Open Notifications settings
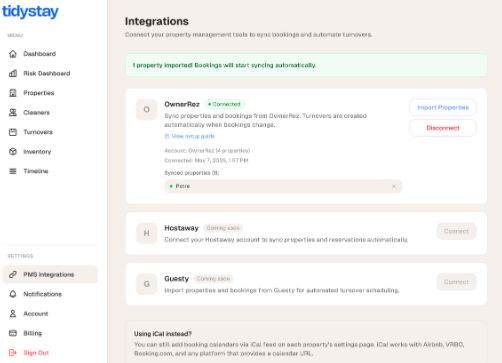 click(x=50, y=294)
